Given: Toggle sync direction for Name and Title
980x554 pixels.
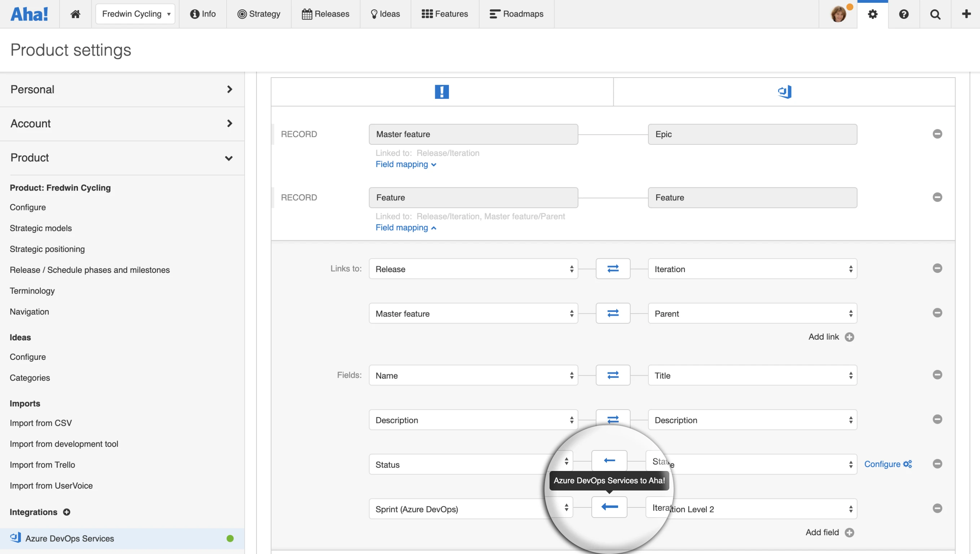Looking at the screenshot, I should [613, 375].
